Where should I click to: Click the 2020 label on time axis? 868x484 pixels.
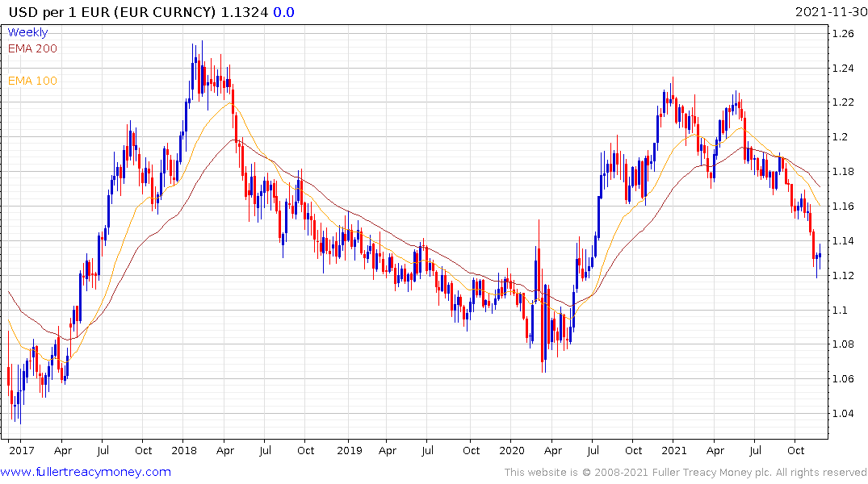511,451
